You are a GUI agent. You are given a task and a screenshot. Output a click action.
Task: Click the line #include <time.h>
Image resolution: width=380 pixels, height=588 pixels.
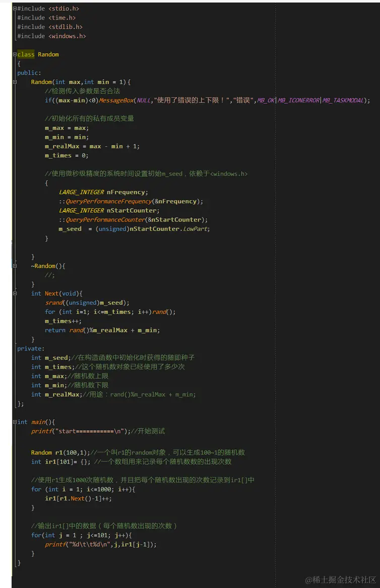[x=46, y=18]
